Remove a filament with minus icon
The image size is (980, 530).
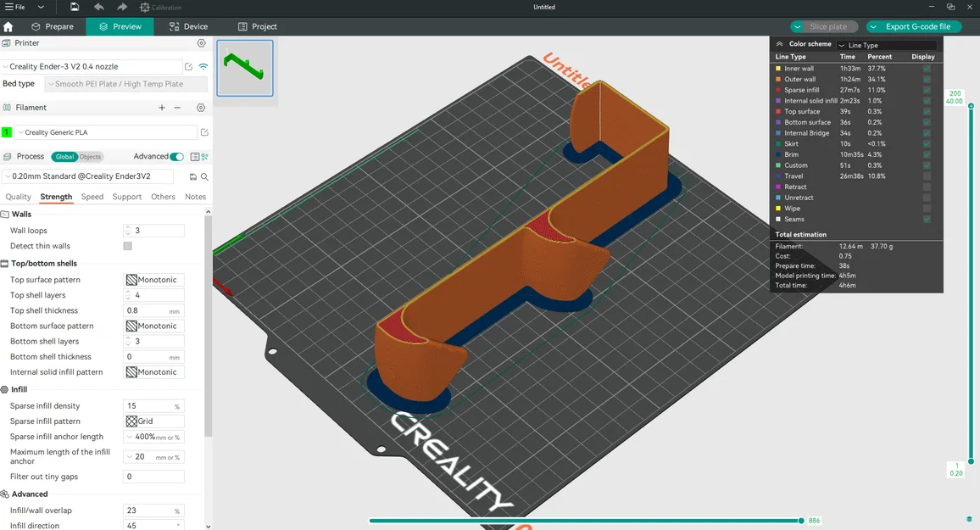pos(177,108)
